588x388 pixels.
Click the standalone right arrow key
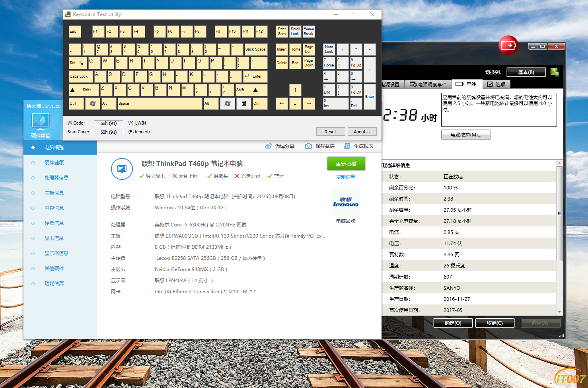(x=309, y=103)
